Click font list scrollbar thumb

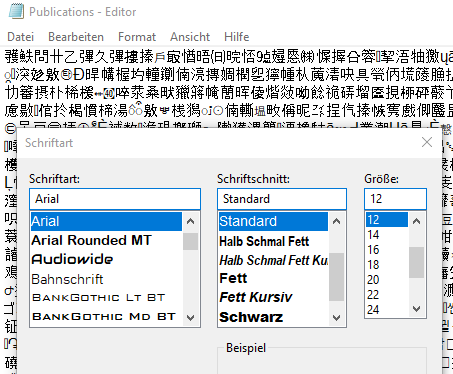pyautogui.click(x=190, y=241)
